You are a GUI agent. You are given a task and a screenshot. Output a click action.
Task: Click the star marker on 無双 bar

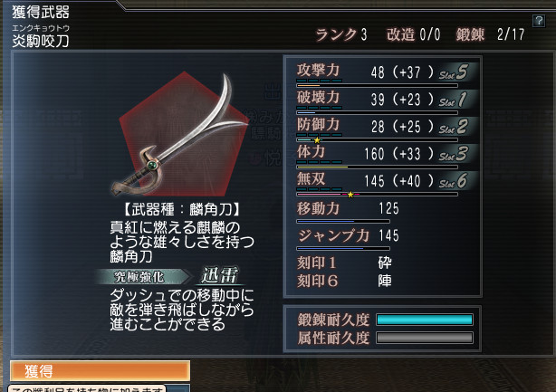click(350, 195)
